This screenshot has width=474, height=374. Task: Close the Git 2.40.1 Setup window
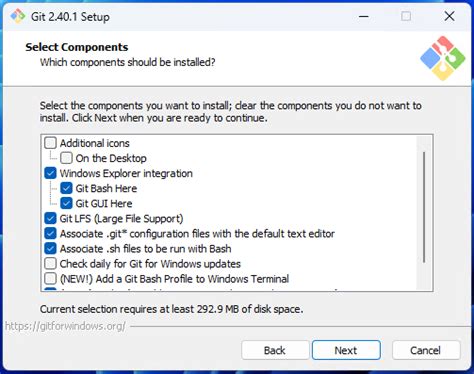(x=449, y=16)
